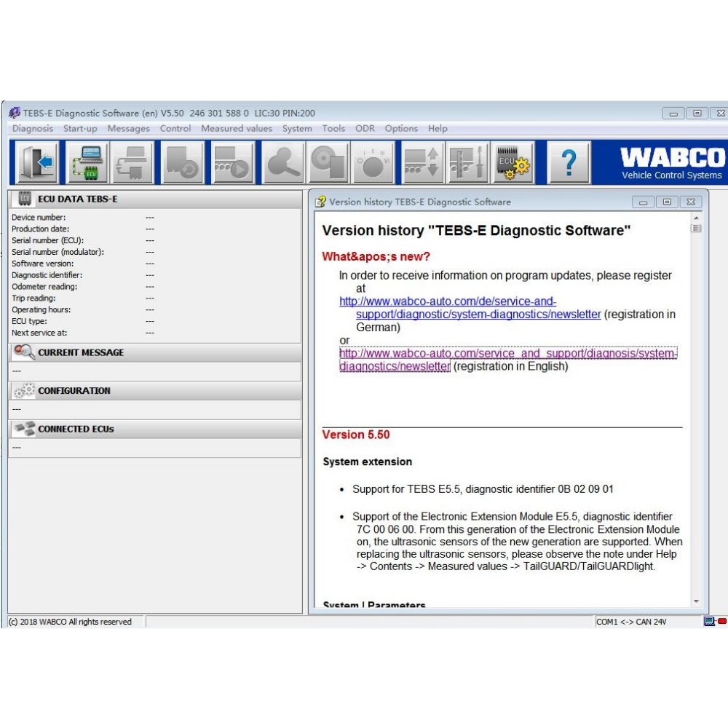Open the Diagnosis menu
Screen dimensions: 728x728
tap(33, 128)
